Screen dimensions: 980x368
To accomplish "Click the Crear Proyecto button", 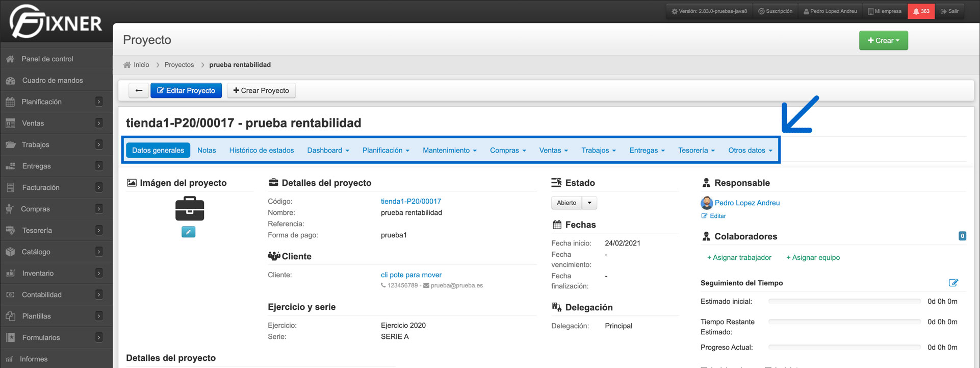I will pos(261,90).
